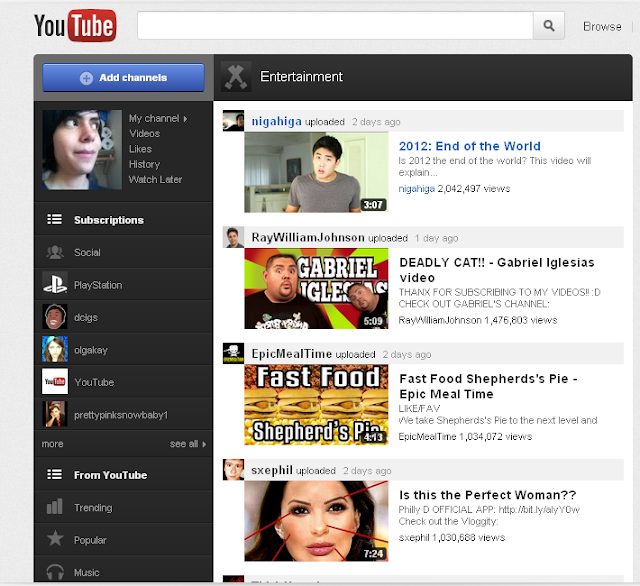Select the olgakay channel avatar
Screen dimensions: 640x586
pos(55,349)
